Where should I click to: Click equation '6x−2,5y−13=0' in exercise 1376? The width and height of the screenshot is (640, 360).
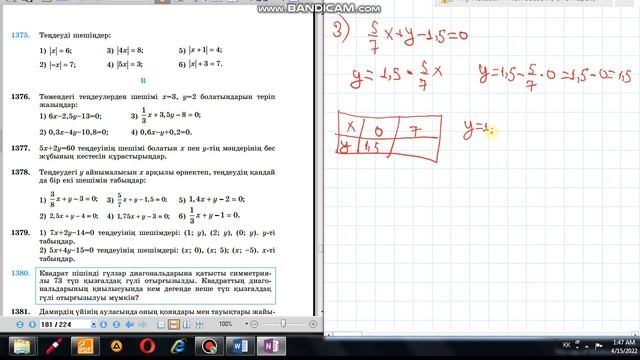pos(75,116)
